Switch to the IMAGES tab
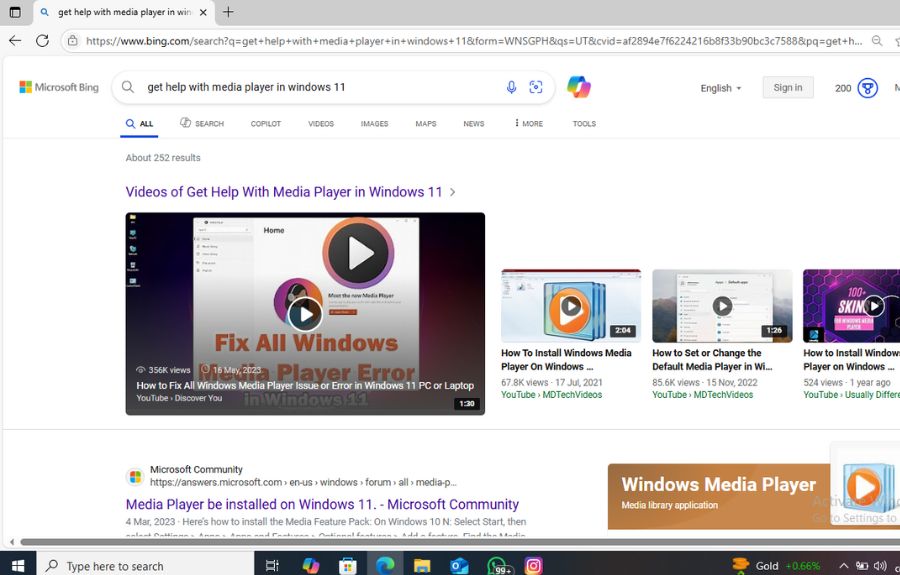 [x=374, y=123]
